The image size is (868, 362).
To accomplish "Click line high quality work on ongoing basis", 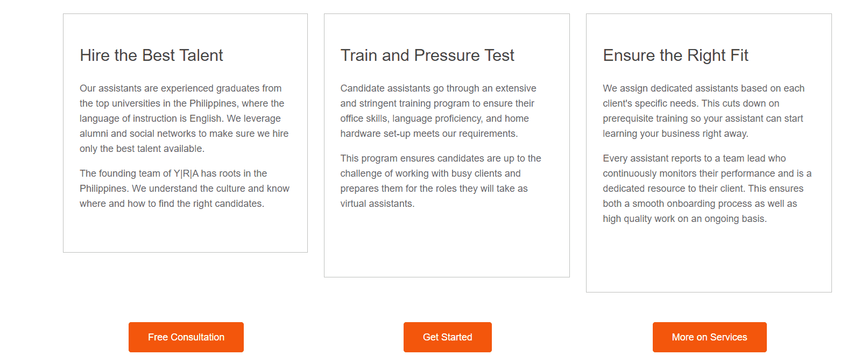I will tap(684, 219).
